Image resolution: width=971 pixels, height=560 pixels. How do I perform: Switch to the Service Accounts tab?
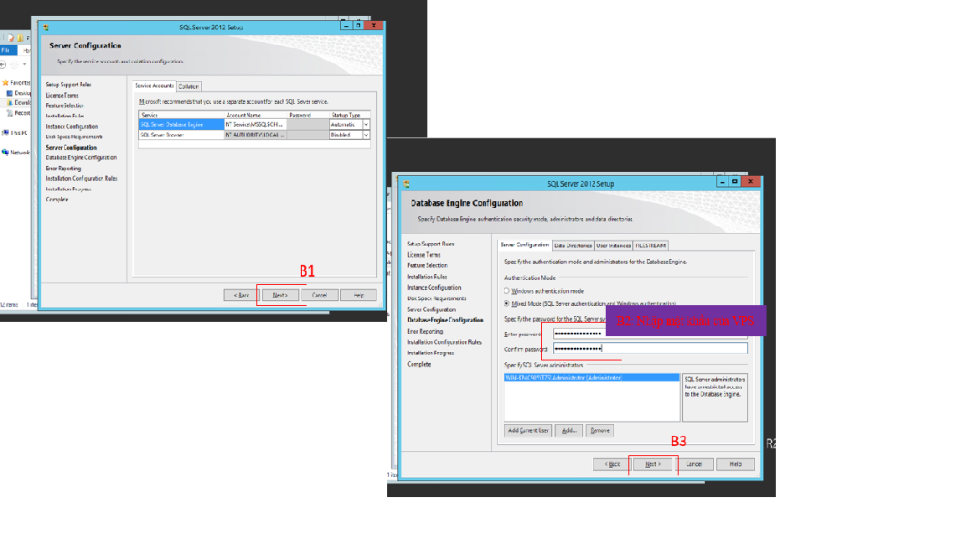[x=155, y=86]
